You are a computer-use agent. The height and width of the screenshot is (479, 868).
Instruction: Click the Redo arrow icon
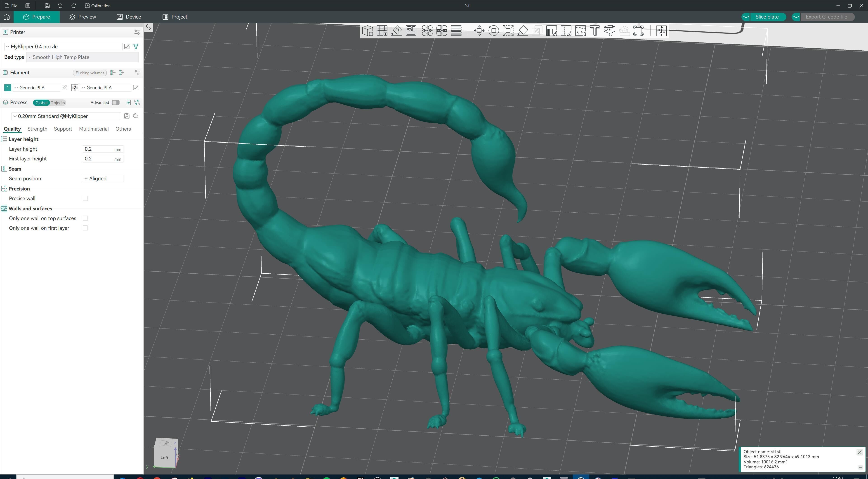(x=73, y=6)
